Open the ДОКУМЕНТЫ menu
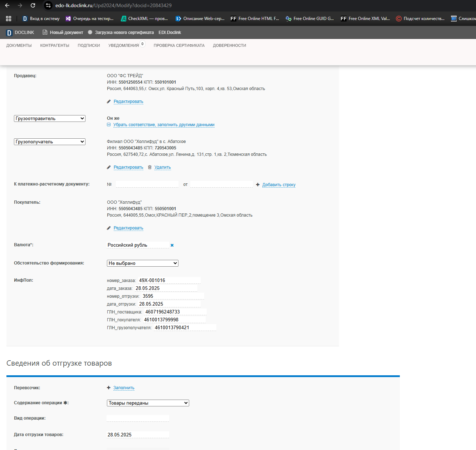The width and height of the screenshot is (476, 450). (19, 45)
